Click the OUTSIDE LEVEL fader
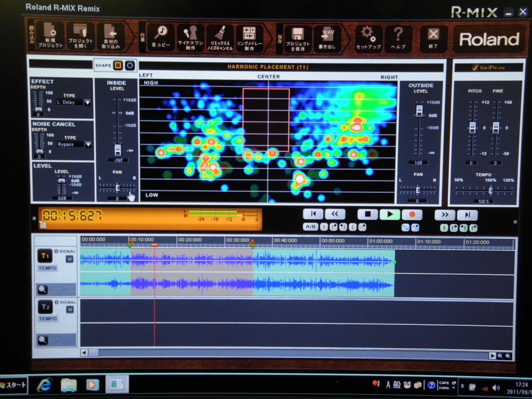 pyautogui.click(x=420, y=111)
